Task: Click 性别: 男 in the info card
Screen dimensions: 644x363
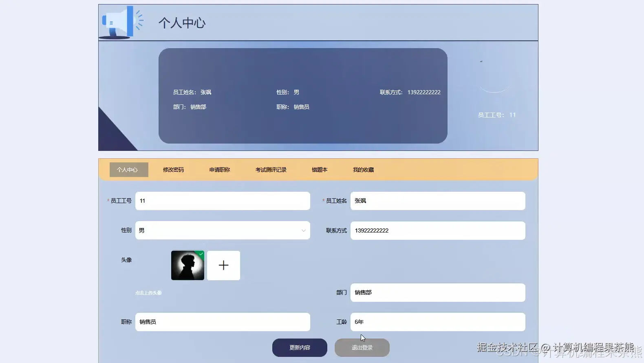Action: tap(288, 92)
